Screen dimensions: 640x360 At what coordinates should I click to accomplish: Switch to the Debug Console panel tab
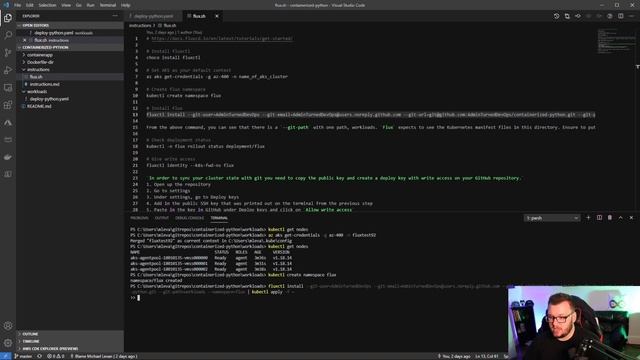click(189, 218)
